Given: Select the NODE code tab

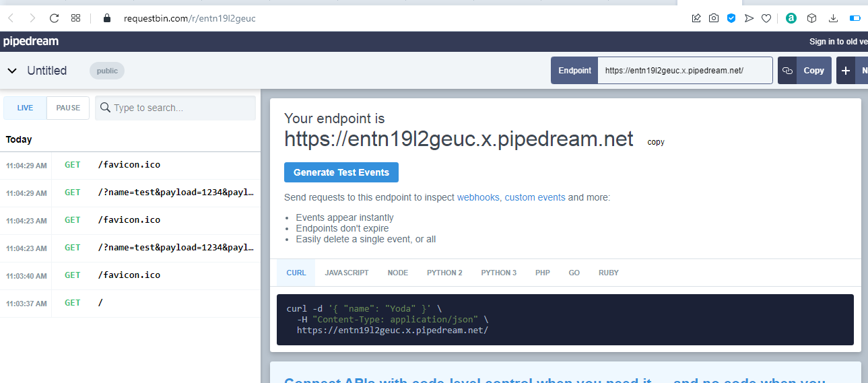Looking at the screenshot, I should pos(398,273).
